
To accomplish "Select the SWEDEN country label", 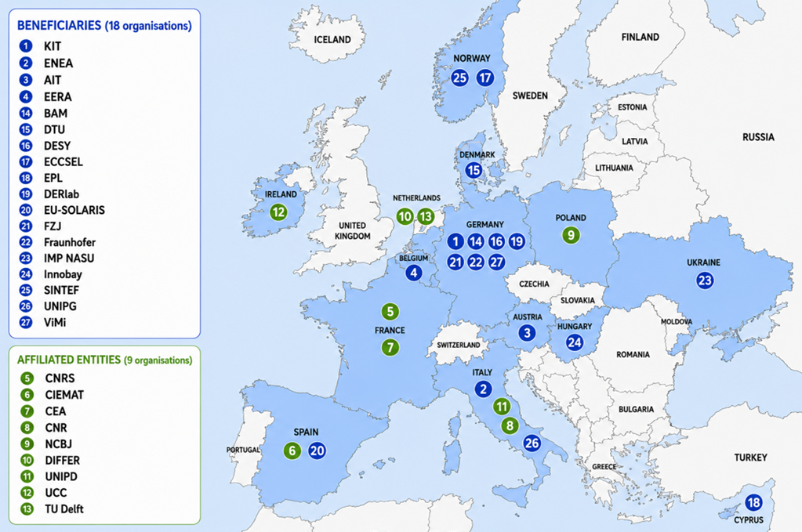I will tap(531, 96).
